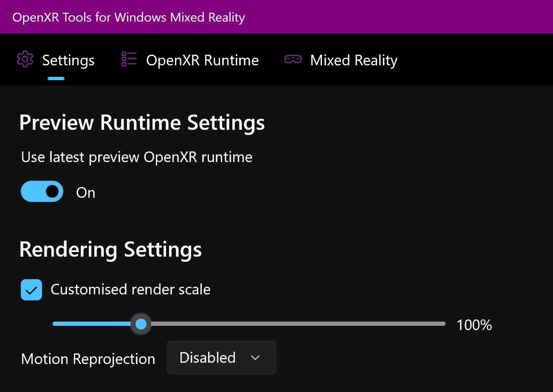Open the Motion Reprojection dropdown
The width and height of the screenshot is (553, 392).
tap(221, 358)
